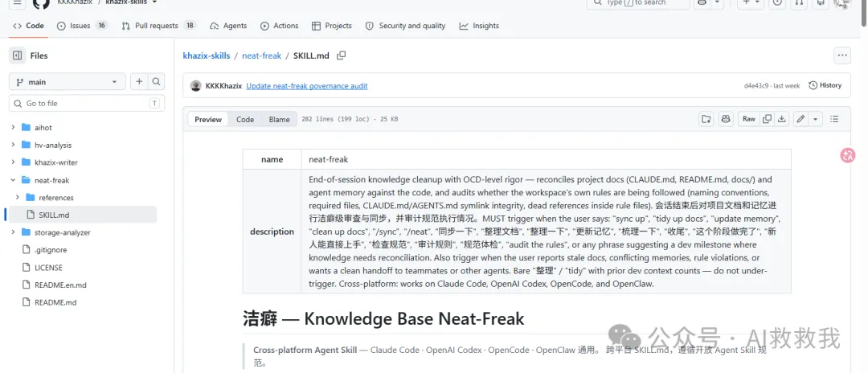Click the Go to file field

click(x=85, y=104)
